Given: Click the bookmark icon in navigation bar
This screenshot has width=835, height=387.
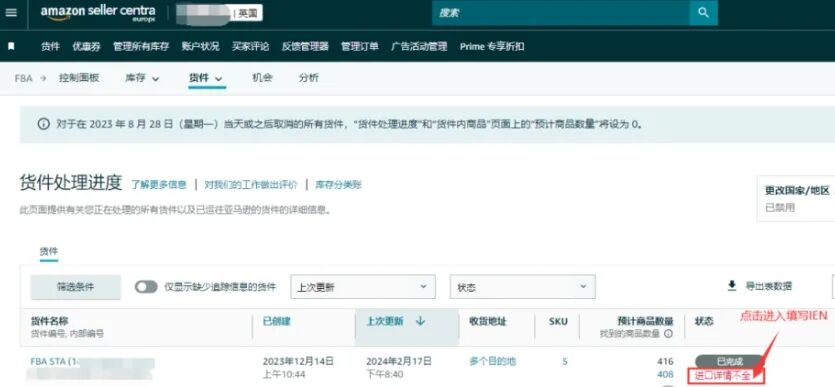Looking at the screenshot, I should 11,46.
